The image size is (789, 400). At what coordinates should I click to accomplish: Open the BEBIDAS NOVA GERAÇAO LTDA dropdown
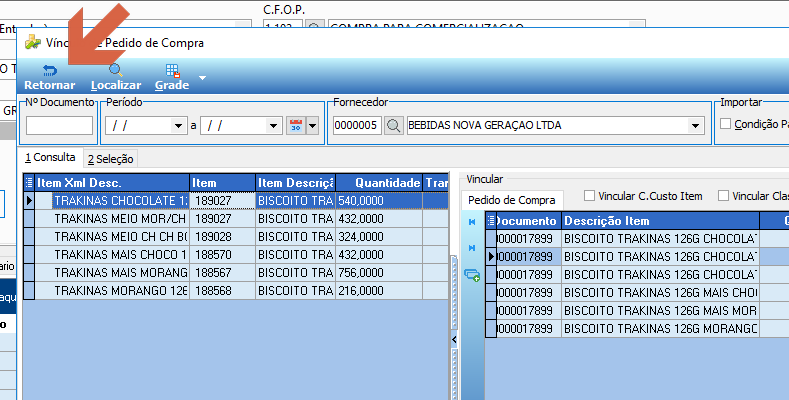coord(695,125)
